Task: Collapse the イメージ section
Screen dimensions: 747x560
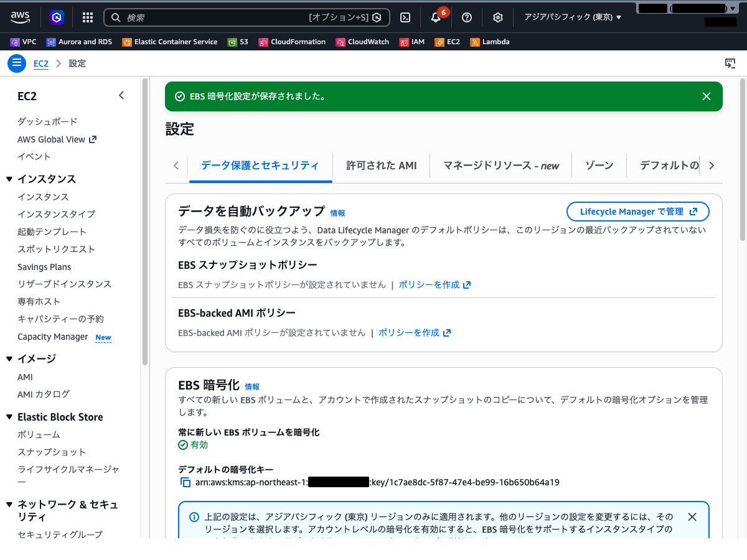Action: [x=9, y=359]
